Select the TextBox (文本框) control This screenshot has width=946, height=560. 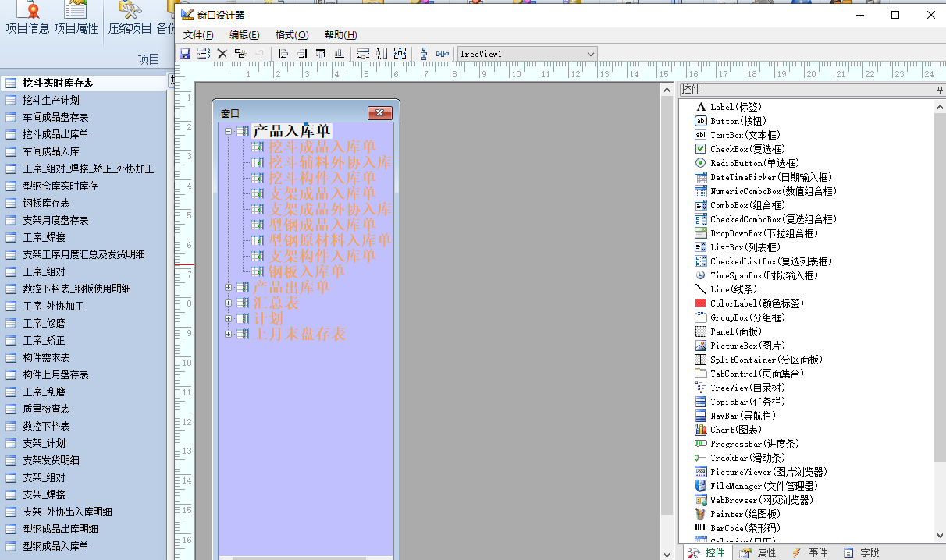737,135
